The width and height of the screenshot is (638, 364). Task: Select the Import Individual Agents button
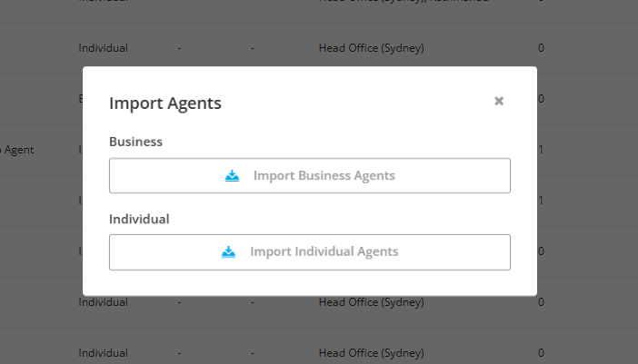point(310,251)
